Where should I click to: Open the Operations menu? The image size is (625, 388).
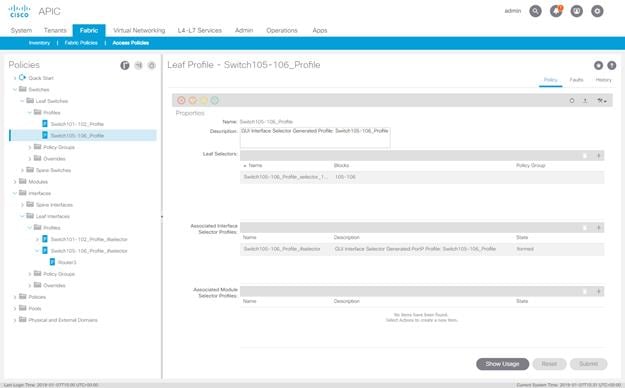pos(282,30)
